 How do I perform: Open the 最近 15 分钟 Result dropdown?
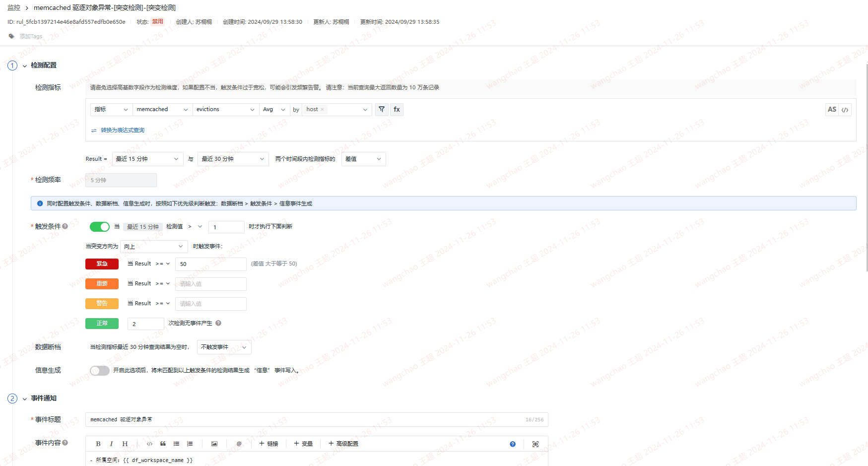[147, 159]
